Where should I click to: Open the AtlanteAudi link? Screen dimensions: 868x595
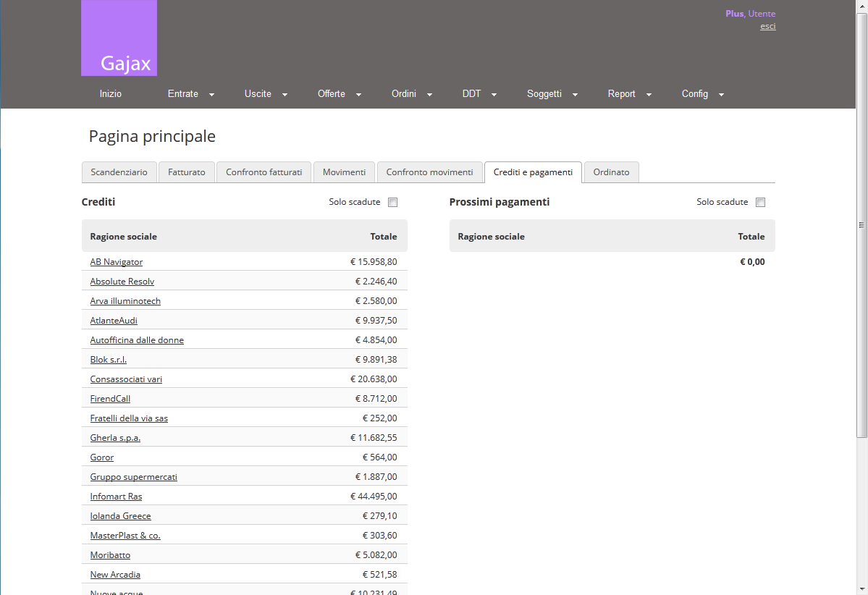114,321
